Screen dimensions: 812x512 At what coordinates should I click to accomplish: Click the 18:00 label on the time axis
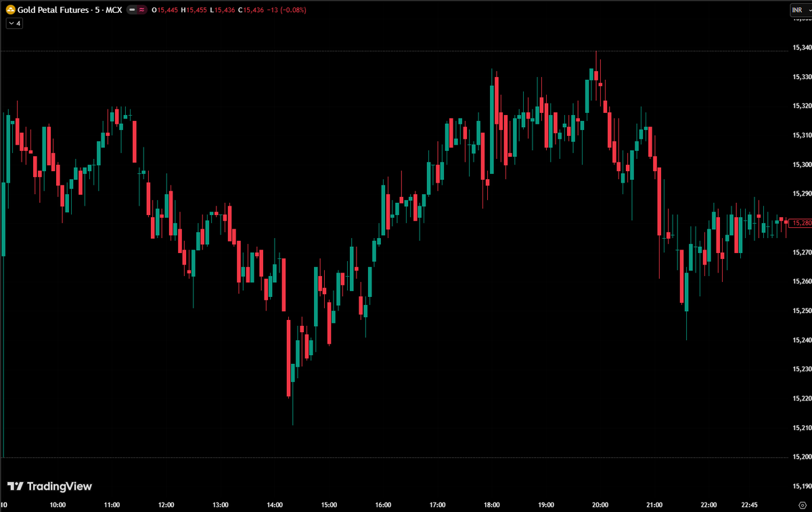491,505
